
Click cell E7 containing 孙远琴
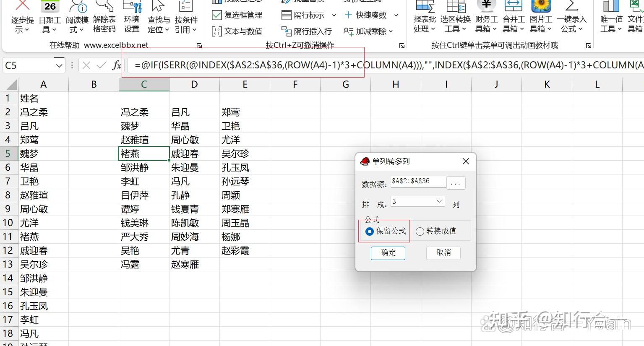tap(245, 182)
